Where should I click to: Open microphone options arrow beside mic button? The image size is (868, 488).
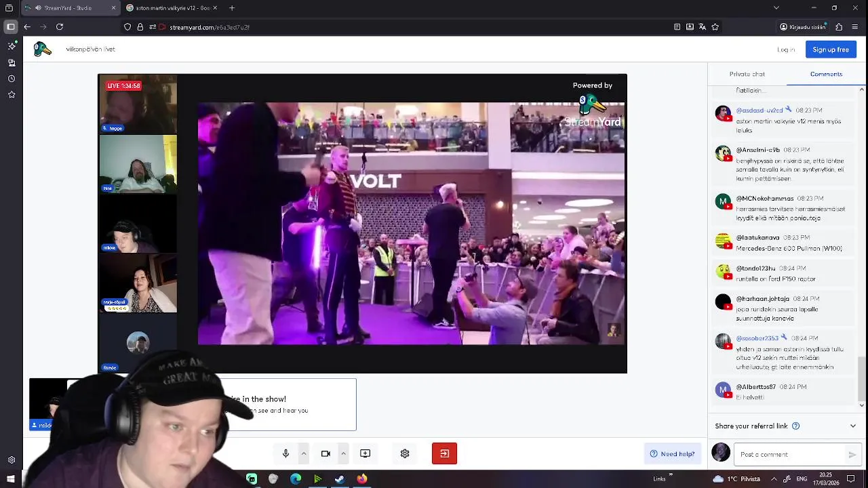[x=304, y=453]
